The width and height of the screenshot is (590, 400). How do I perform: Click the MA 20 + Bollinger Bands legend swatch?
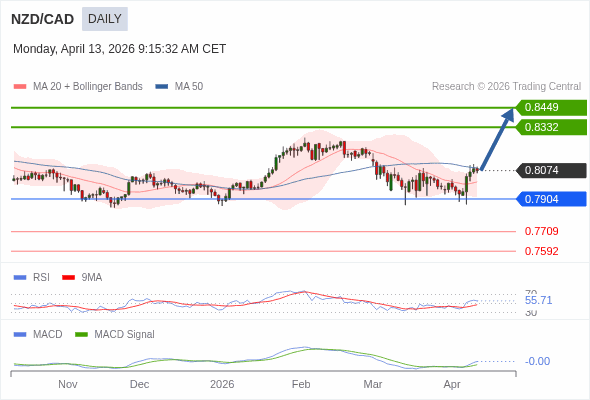click(x=20, y=87)
